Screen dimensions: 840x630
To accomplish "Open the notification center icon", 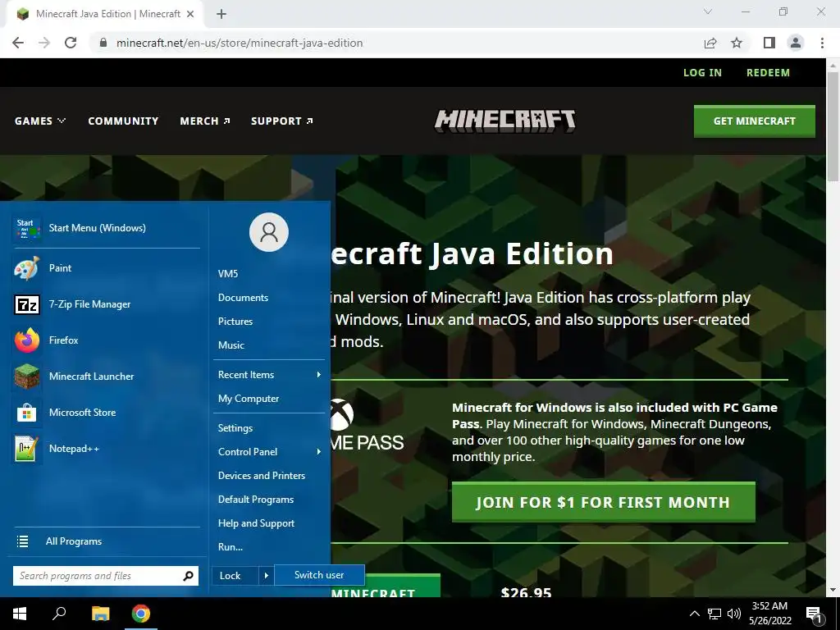I will pos(814,614).
